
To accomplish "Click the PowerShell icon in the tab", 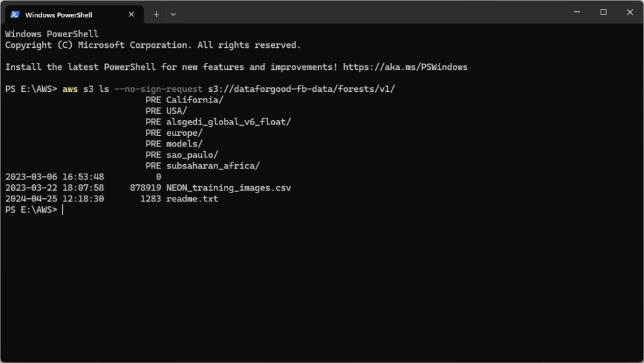I will (15, 14).
